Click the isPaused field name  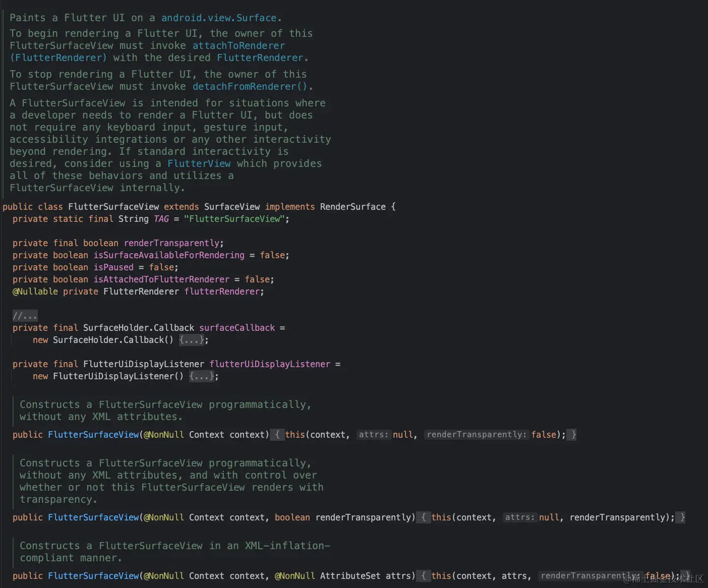pos(113,267)
